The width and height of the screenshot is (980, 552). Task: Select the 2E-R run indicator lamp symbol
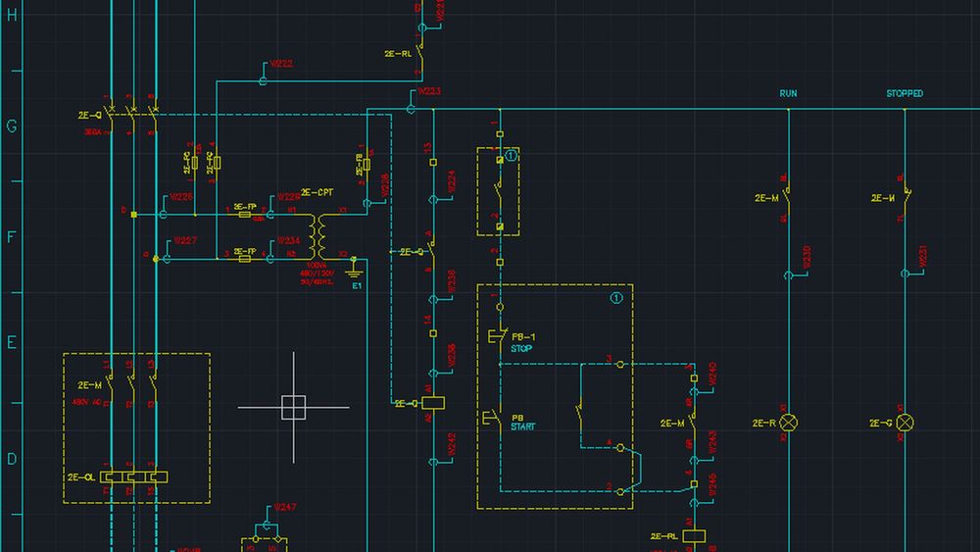pos(789,423)
